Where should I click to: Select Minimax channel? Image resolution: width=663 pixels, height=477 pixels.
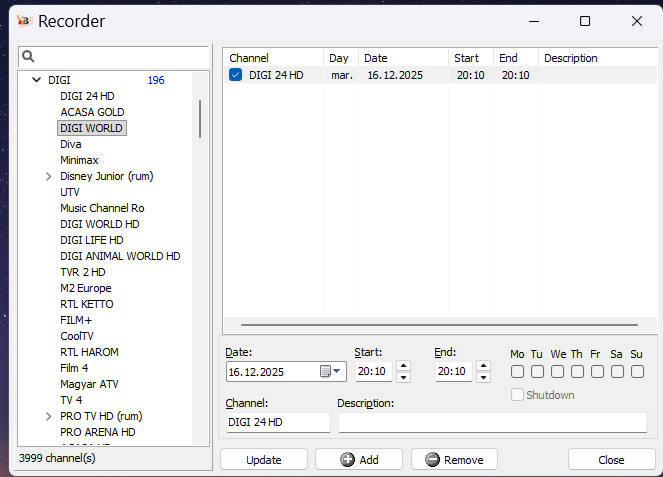79,160
